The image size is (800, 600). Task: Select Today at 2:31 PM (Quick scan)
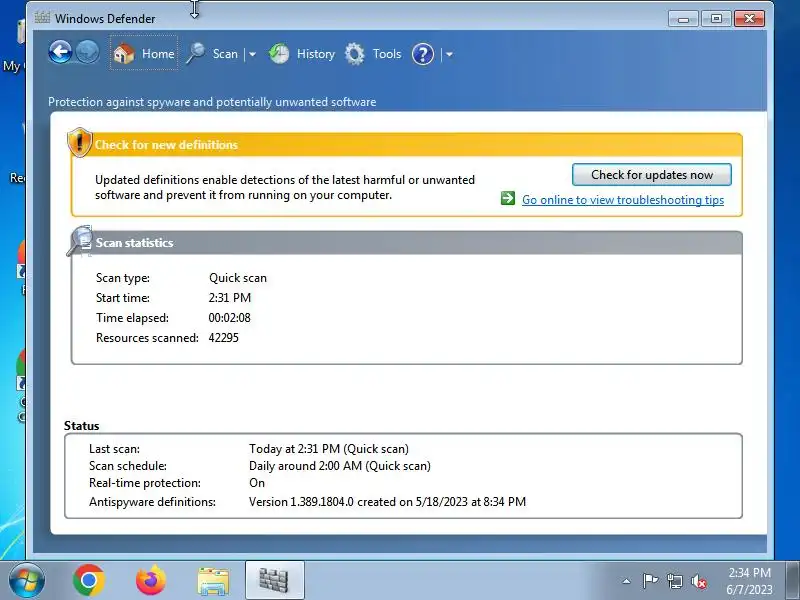coord(329,449)
